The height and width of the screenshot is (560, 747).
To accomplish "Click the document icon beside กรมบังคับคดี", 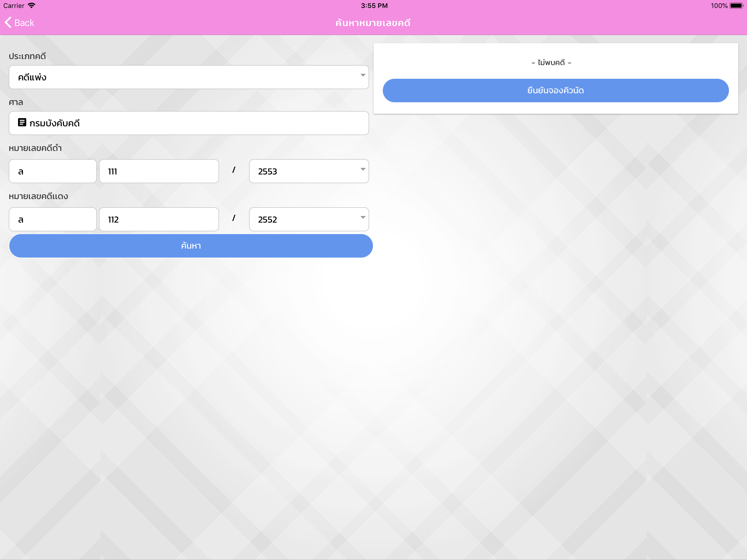I will click(x=22, y=122).
